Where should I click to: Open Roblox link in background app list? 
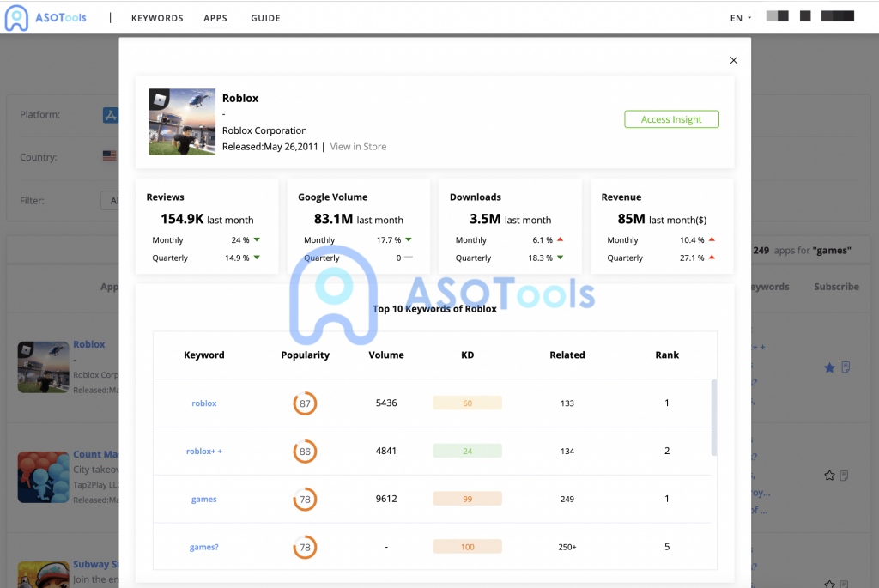[89, 344]
